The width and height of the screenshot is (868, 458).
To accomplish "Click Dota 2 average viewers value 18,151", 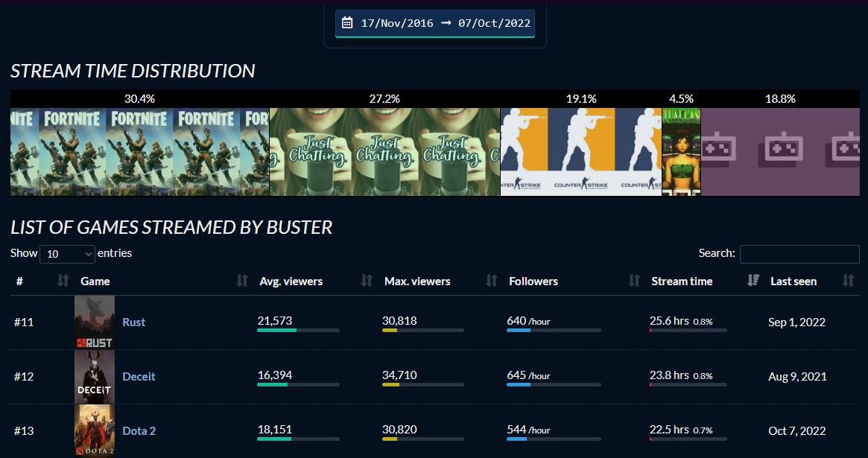I will [275, 429].
